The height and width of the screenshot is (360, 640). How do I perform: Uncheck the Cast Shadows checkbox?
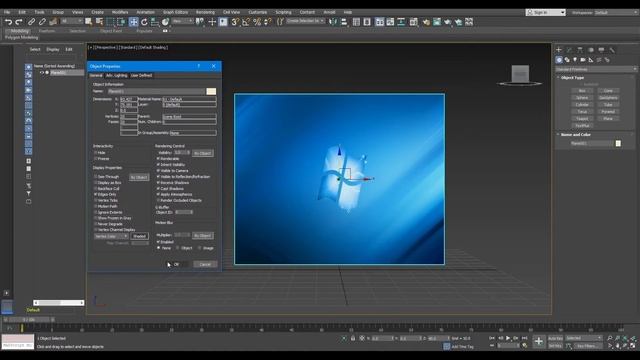[158, 189]
